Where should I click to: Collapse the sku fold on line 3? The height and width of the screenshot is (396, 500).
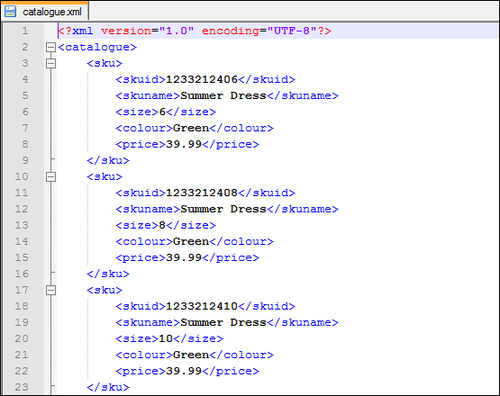coord(51,63)
